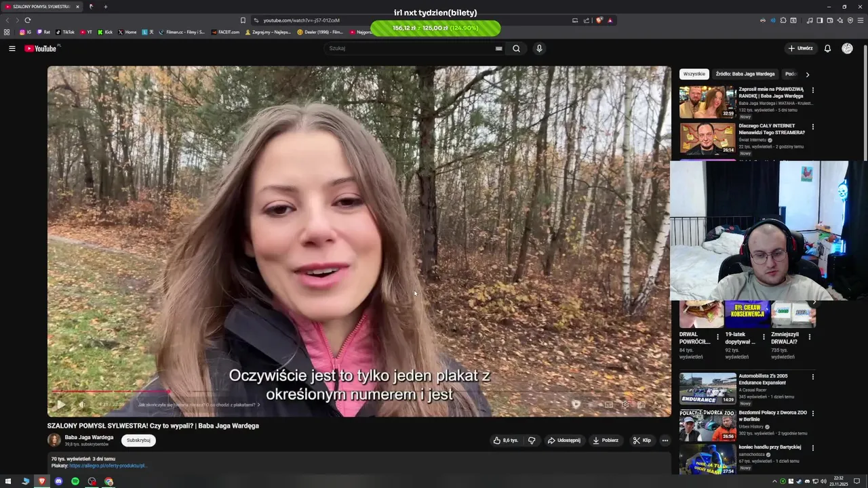
Task: Open options for Dlaczego CAŁY INTERNET video
Action: pos(813,127)
